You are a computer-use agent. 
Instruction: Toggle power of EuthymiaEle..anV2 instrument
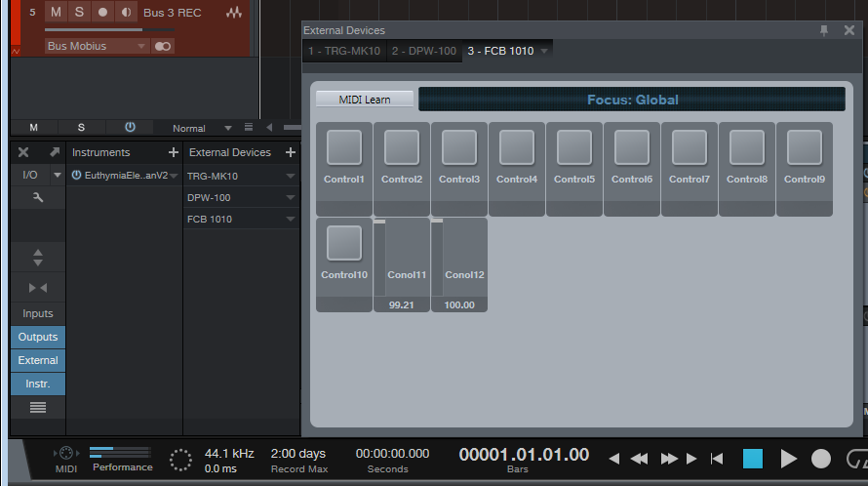[76, 175]
